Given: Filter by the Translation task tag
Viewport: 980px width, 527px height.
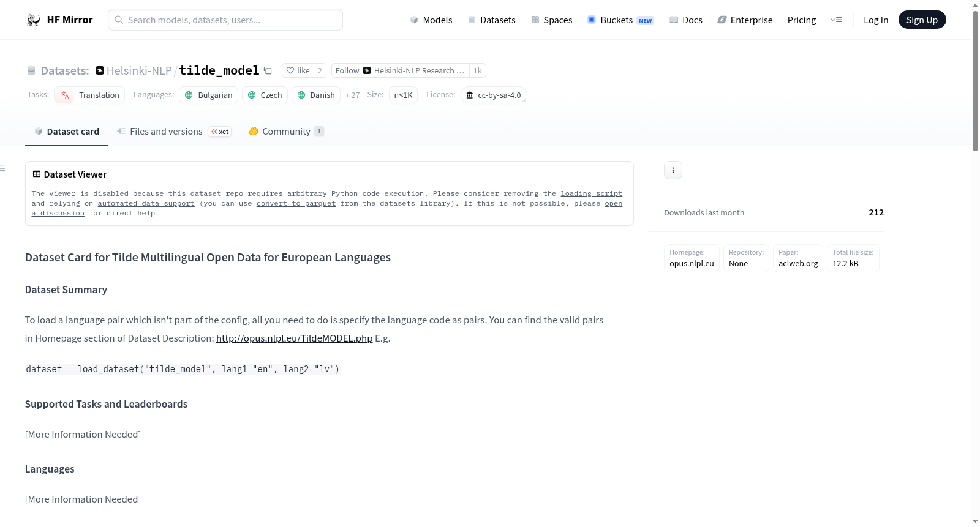Looking at the screenshot, I should point(89,95).
